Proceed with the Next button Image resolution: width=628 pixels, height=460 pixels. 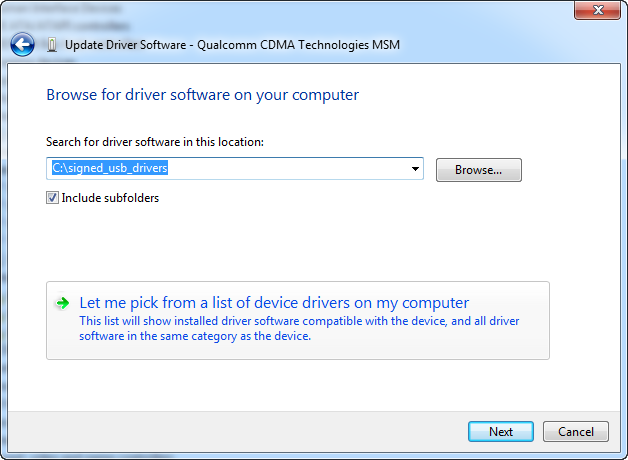point(501,432)
